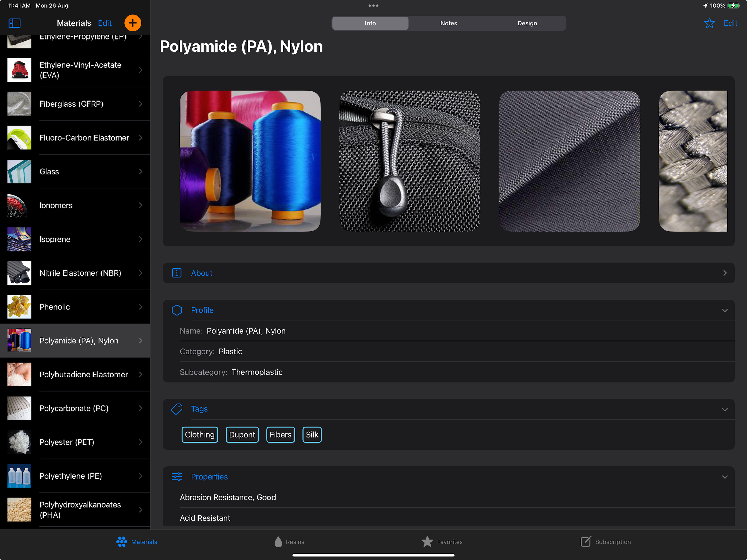Tap the top-right Edit button
The height and width of the screenshot is (560, 747).
[x=730, y=23]
